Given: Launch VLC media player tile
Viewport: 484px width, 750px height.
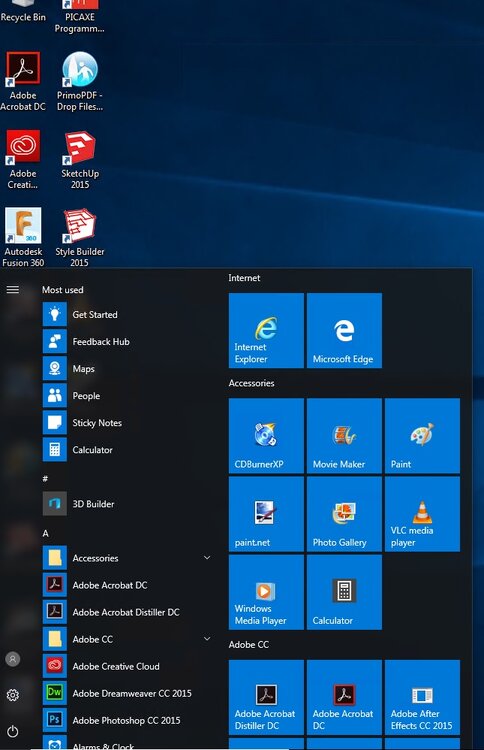Looking at the screenshot, I should pyautogui.click(x=422, y=514).
